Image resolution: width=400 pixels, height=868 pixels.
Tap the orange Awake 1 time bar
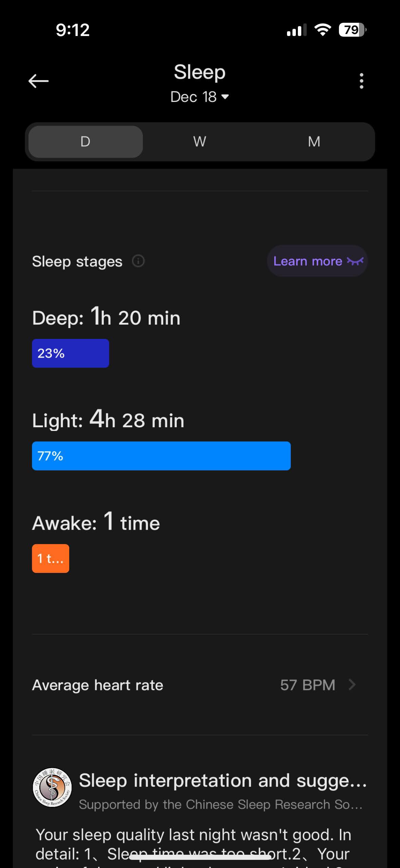(x=51, y=558)
